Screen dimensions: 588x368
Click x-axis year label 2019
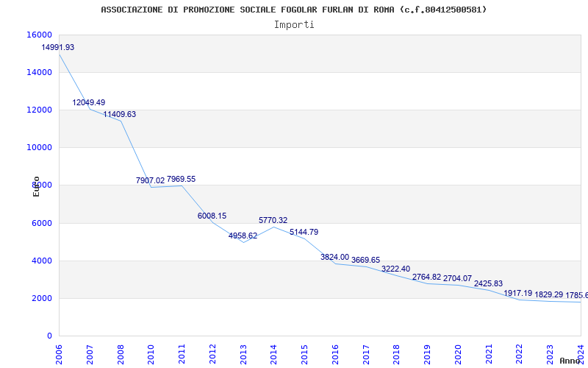428,355
